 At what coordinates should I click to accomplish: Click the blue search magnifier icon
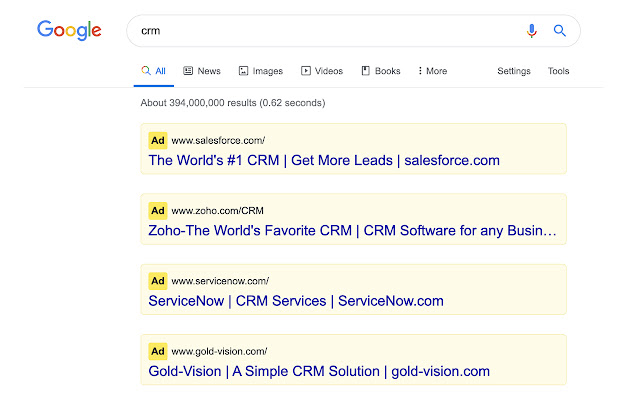560,31
